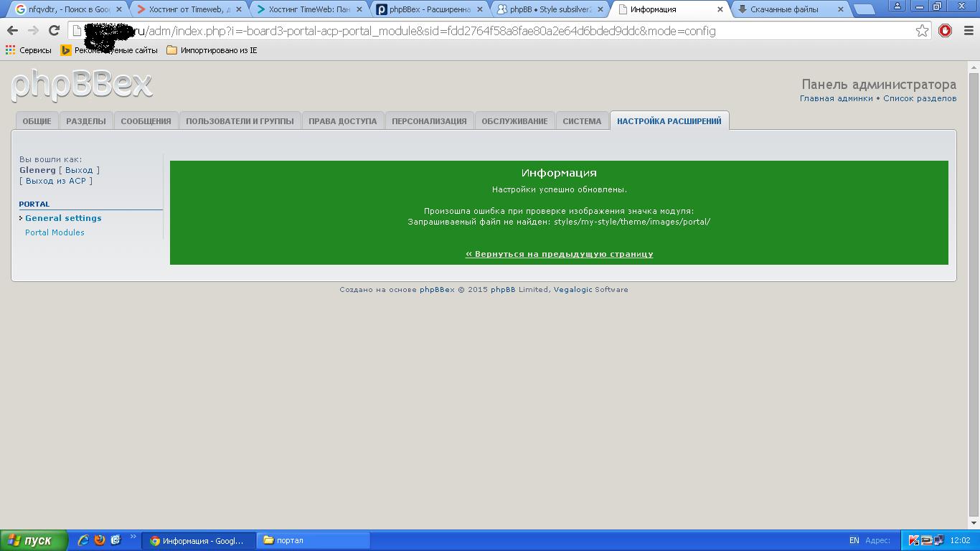
Task: Open Portal Modules in the sidebar
Action: tap(55, 232)
